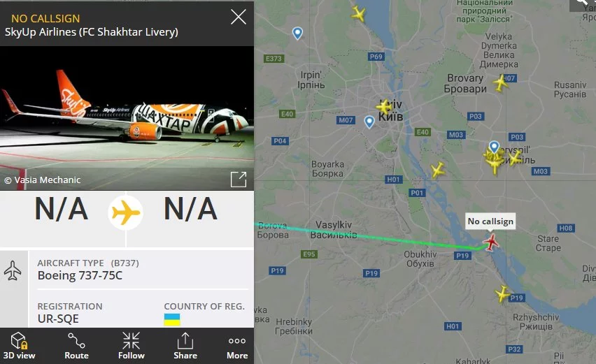Select the yellow plane near Rzhyshchiv
596x364 pixels.
(502, 293)
